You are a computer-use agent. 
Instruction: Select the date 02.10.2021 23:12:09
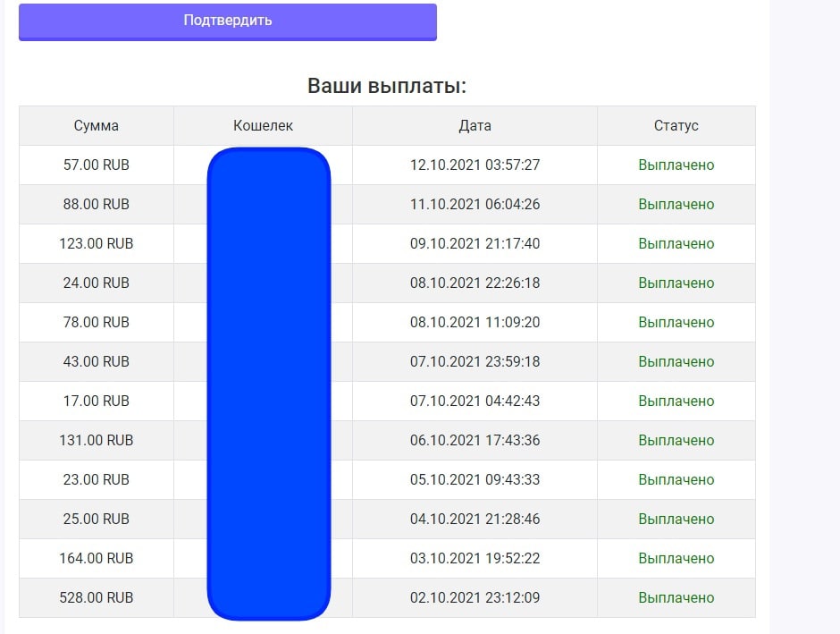[475, 598]
